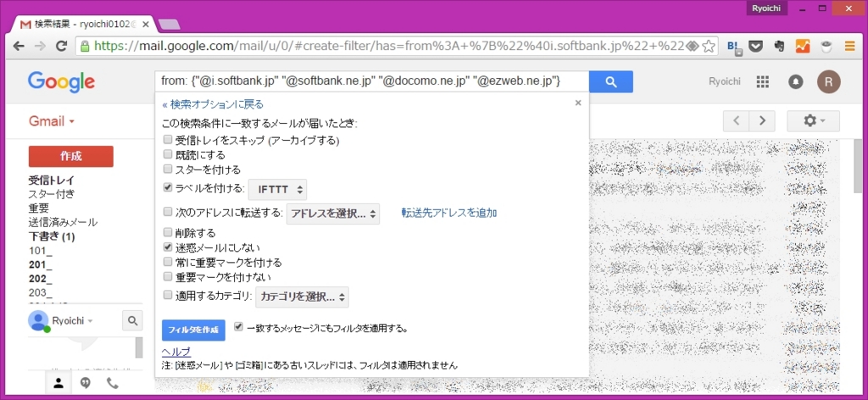Uncheck 迷惑メールにしない checkbox

click(x=168, y=247)
